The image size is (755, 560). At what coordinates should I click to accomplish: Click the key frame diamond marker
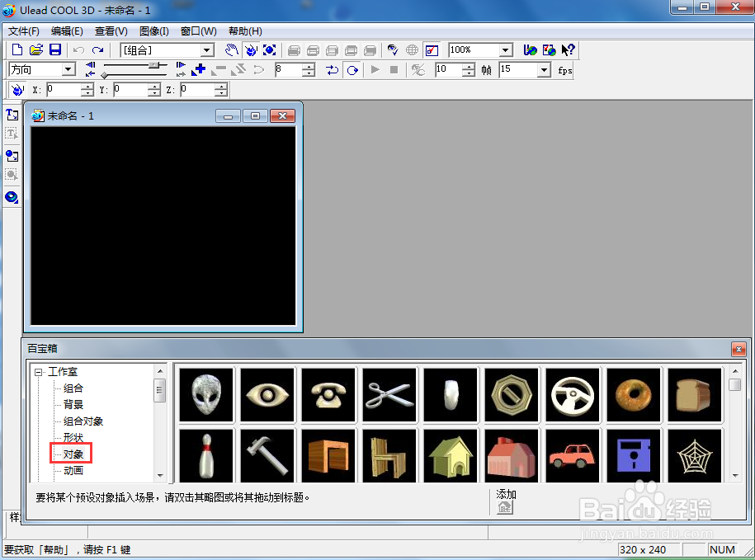(x=104, y=75)
